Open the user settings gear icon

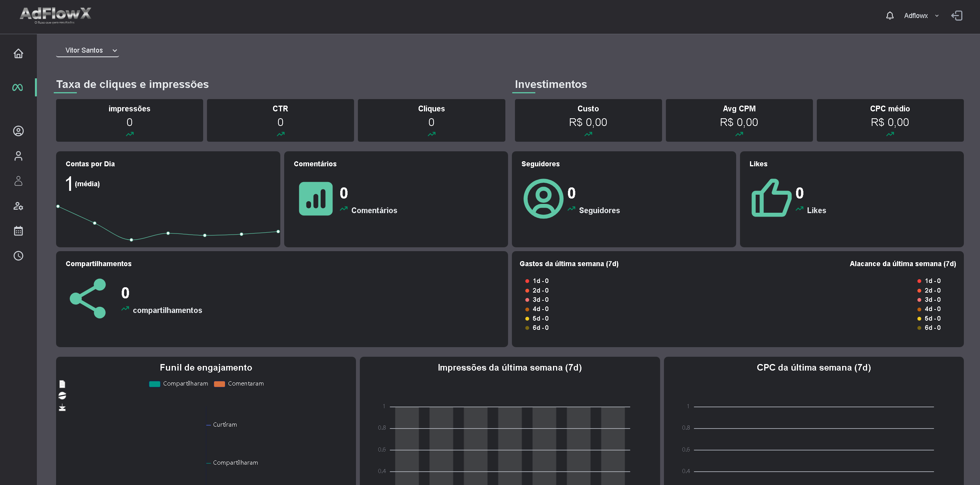[x=18, y=206]
